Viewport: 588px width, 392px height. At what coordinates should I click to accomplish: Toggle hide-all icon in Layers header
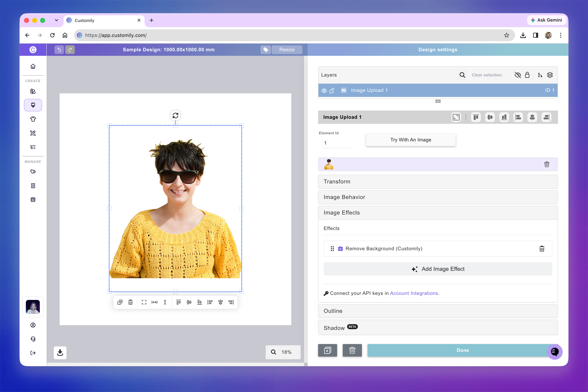coord(518,75)
